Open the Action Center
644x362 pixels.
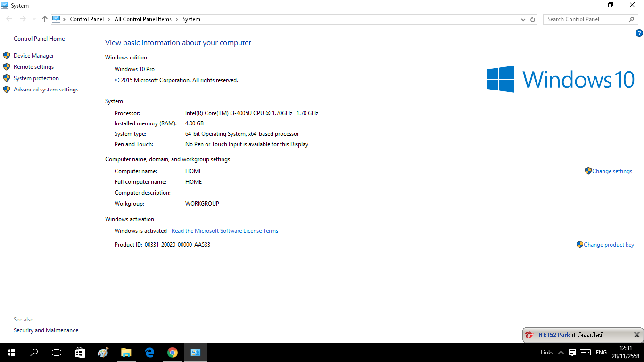572,353
